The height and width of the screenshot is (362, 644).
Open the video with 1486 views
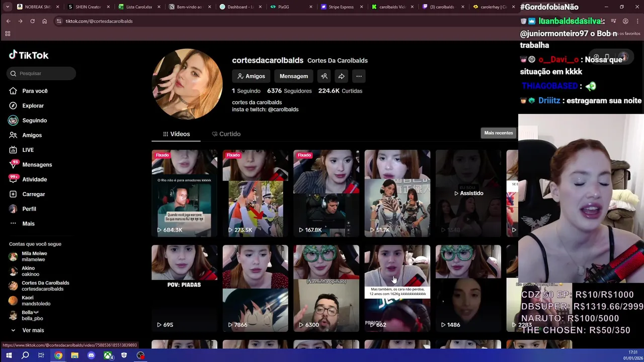coord(468,289)
